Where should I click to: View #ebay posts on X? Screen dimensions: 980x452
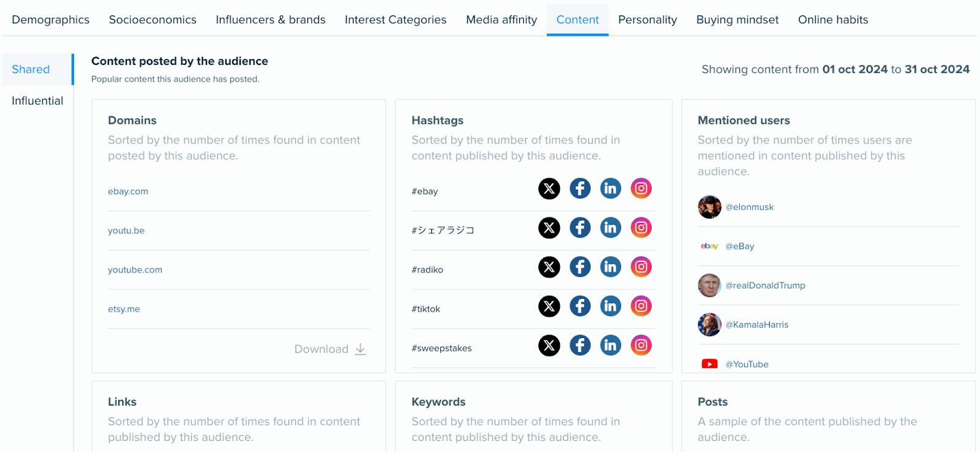[549, 188]
